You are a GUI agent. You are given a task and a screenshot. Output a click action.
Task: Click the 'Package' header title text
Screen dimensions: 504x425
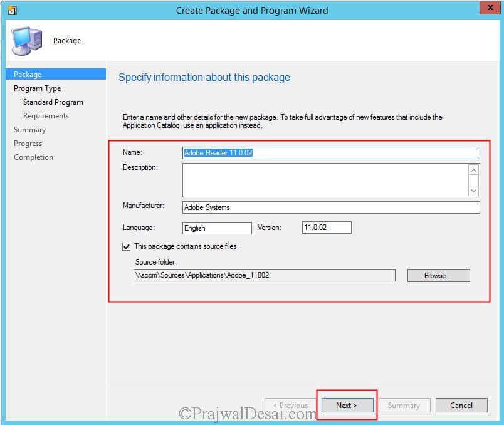click(67, 41)
